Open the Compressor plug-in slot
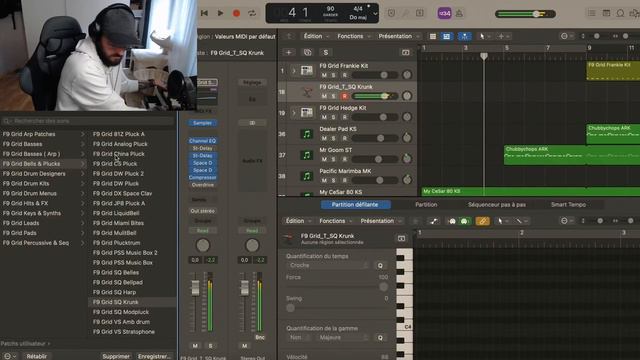The height and width of the screenshot is (360, 640). pyautogui.click(x=202, y=178)
